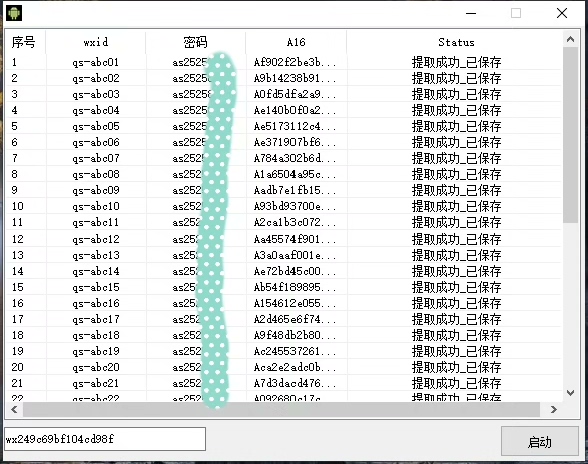Click A16 value A2ca1b3c072...
588x464 pixels.
(x=295, y=222)
